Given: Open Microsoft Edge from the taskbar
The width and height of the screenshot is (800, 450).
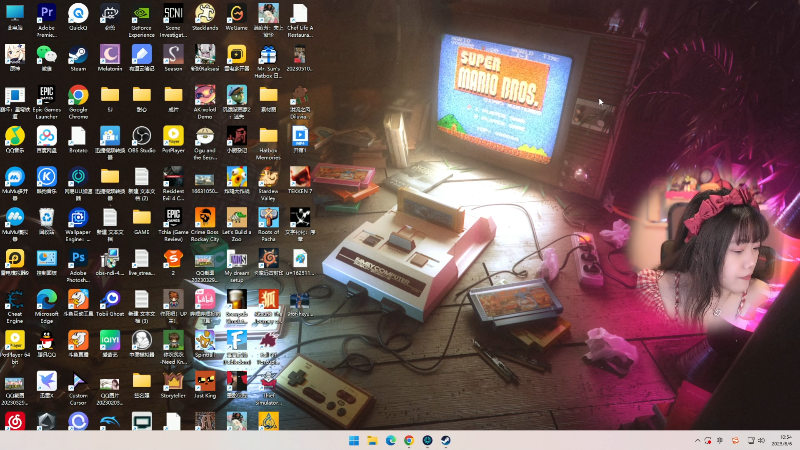Looking at the screenshot, I should coord(390,440).
